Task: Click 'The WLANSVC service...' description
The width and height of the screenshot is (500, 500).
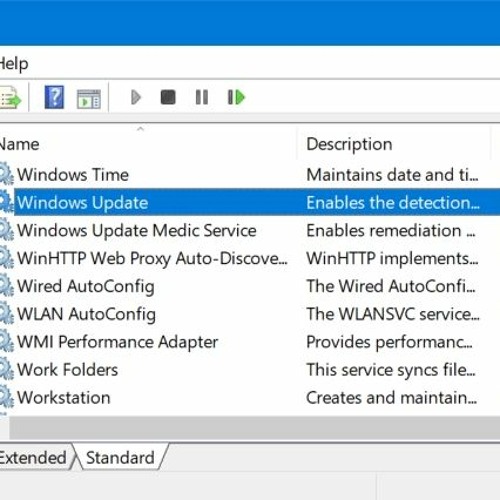Action: pos(393,314)
